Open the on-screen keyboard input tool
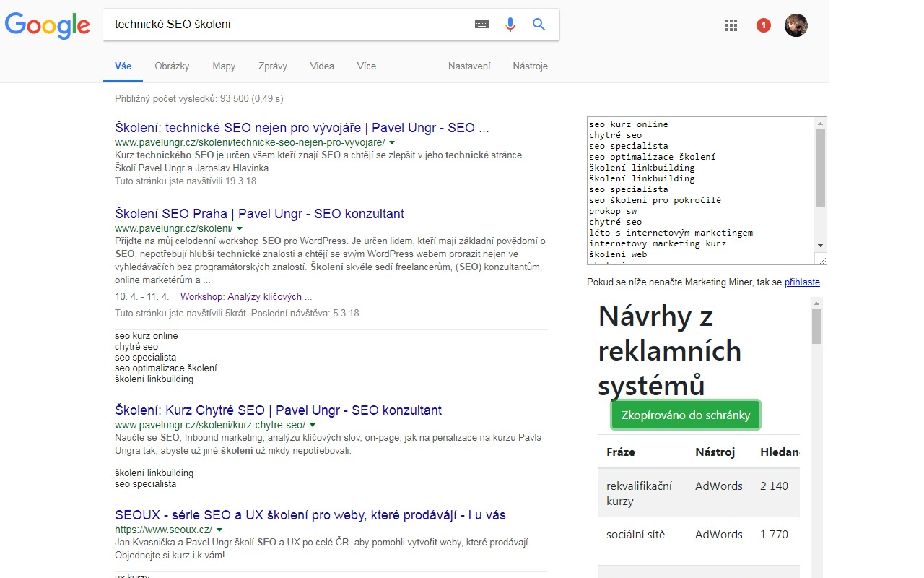This screenshot has height=578, width=924. coord(481,25)
